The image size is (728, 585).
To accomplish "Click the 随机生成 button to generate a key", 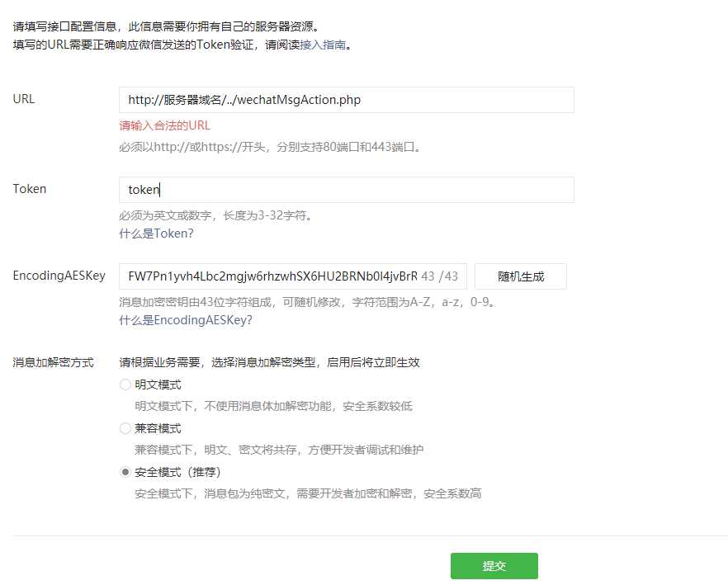I will point(520,276).
